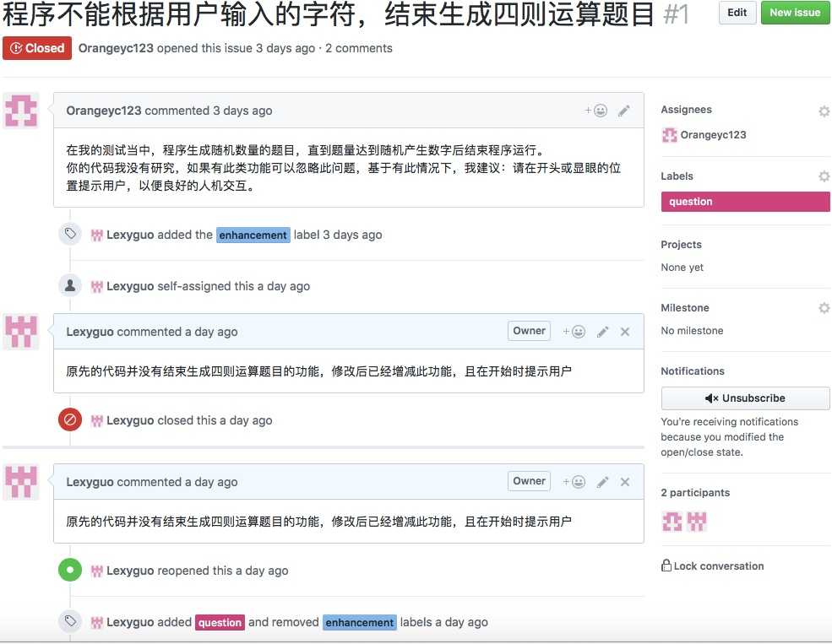
Task: Click second participant avatar in sidebar
Action: pyautogui.click(x=697, y=522)
